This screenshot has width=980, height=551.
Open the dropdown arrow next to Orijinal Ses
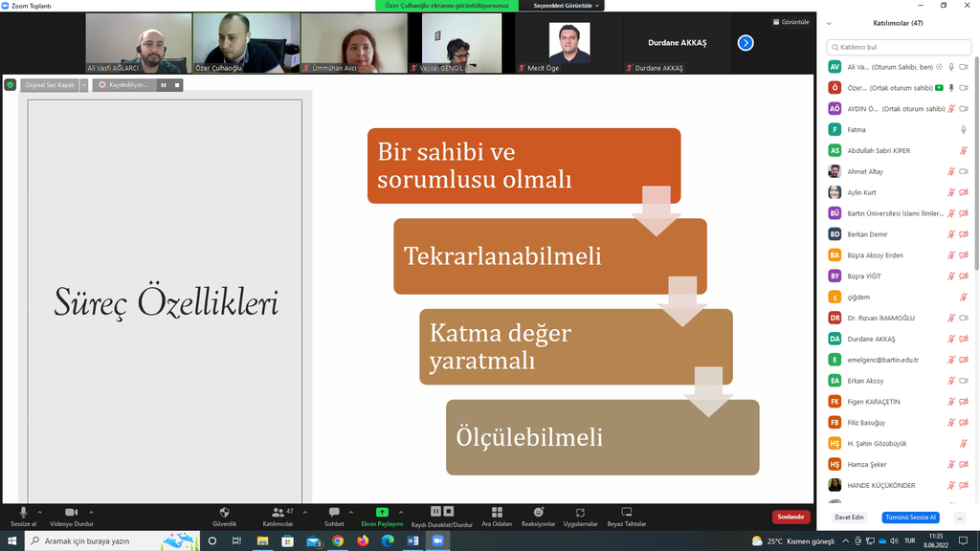pyautogui.click(x=84, y=85)
